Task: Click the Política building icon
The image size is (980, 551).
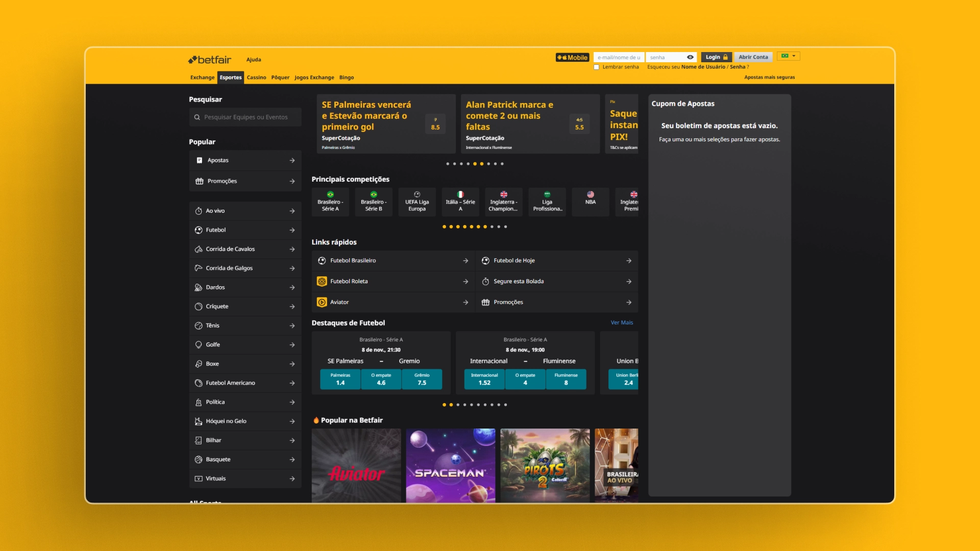Action: coord(199,402)
